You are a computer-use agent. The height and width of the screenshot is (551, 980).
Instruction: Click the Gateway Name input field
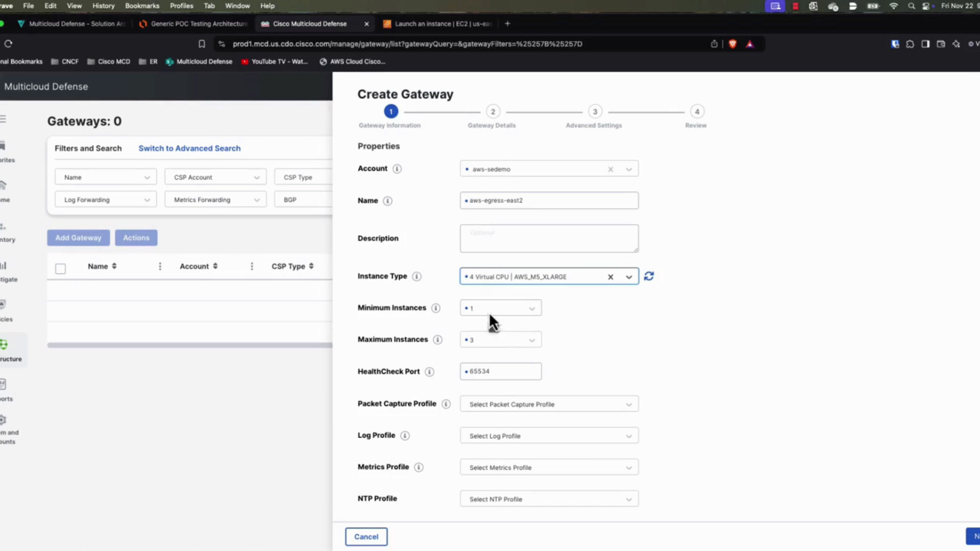(549, 201)
